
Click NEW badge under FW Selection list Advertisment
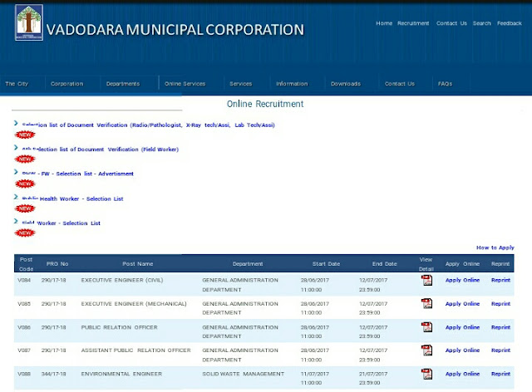(25, 184)
